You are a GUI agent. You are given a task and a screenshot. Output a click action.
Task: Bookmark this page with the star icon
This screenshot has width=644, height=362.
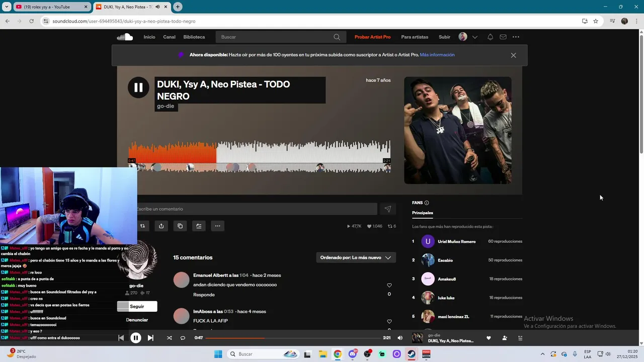pyautogui.click(x=596, y=21)
